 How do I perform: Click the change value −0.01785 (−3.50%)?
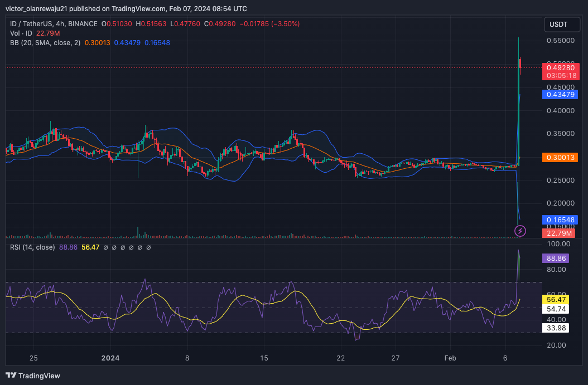click(x=269, y=23)
